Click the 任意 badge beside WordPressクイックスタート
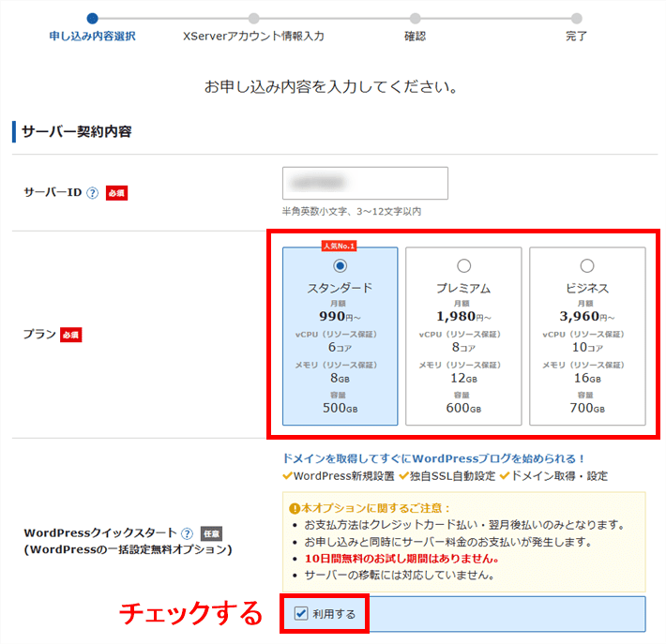 point(211,532)
